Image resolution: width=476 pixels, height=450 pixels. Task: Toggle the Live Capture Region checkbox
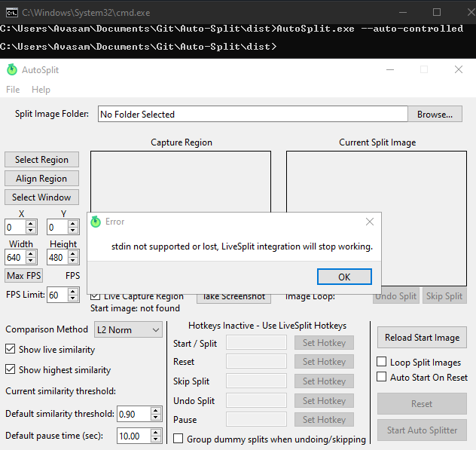pyautogui.click(x=96, y=296)
